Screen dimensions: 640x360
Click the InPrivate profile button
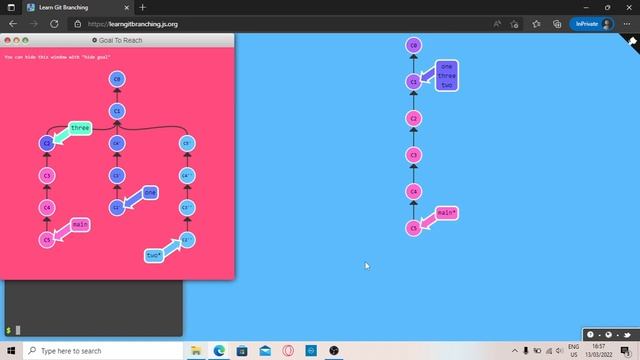592,24
